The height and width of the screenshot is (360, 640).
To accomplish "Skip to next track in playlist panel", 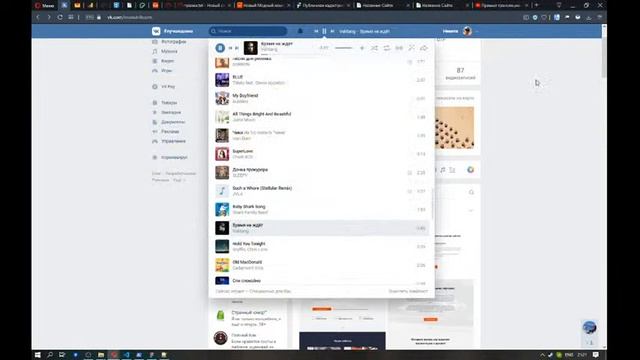I will [x=237, y=48].
